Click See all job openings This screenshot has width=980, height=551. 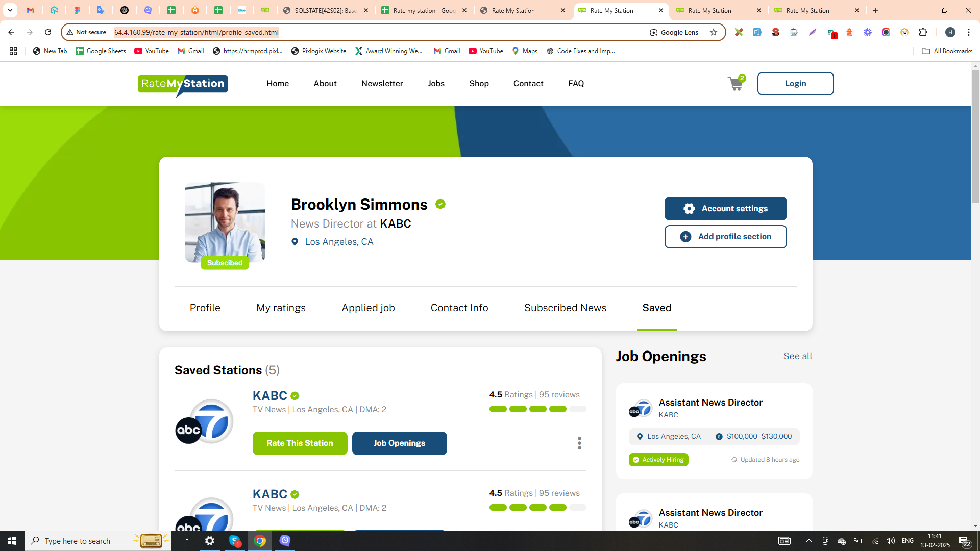tap(798, 356)
